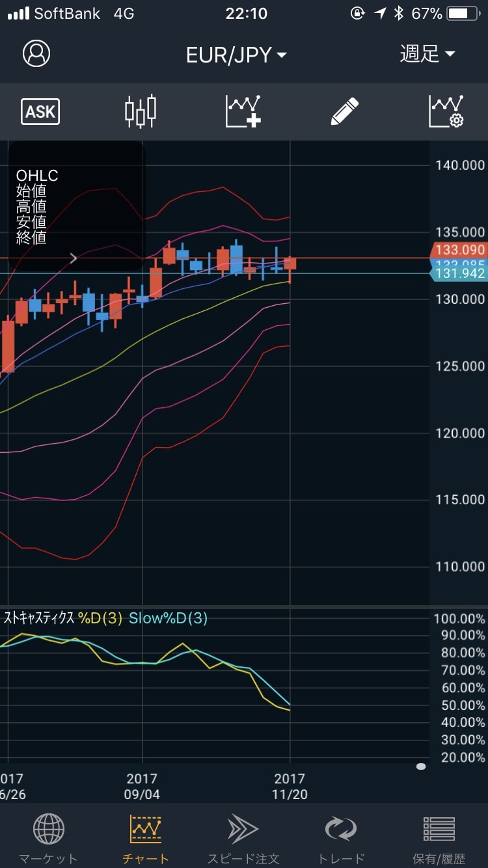Open the トレード tab
The image size is (488, 868).
coord(341,840)
